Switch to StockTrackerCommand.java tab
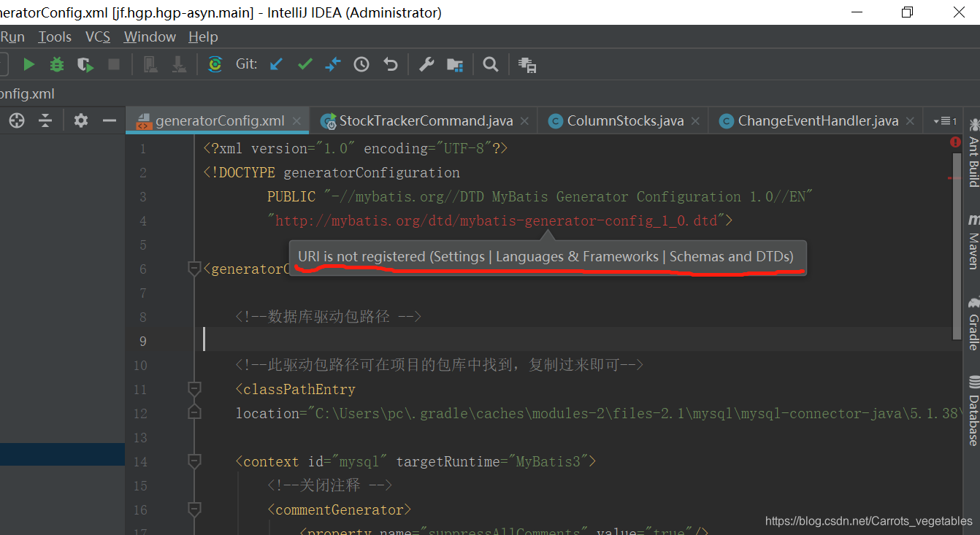 (x=425, y=120)
